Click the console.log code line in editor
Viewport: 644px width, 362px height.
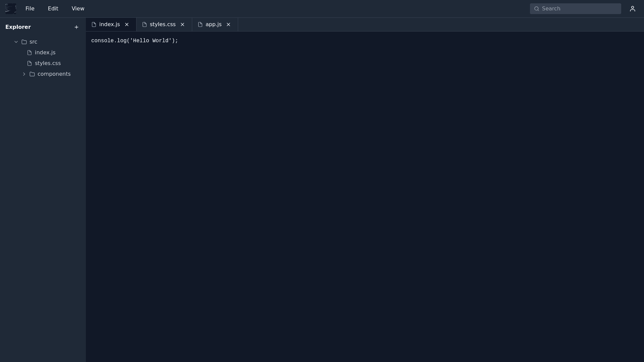[135, 41]
